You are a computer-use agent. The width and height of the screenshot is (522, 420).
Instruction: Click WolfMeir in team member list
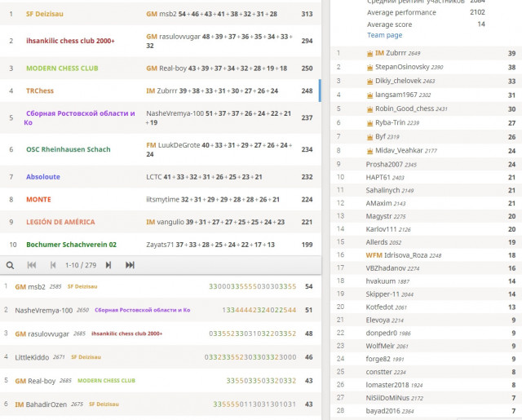[380, 346]
